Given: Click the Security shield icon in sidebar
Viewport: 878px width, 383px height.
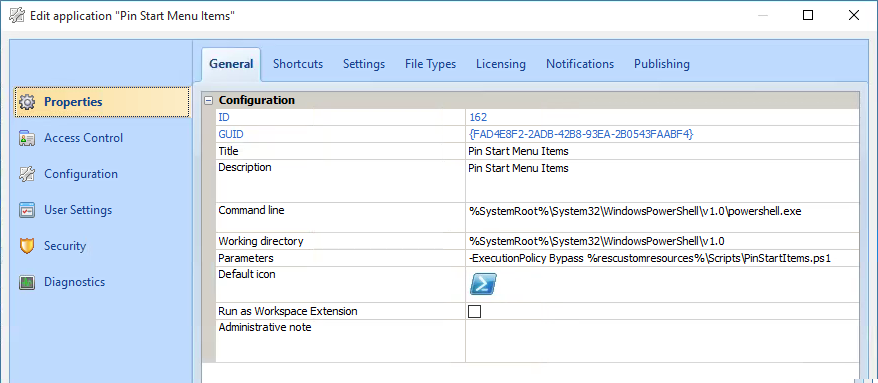Looking at the screenshot, I should [x=27, y=246].
